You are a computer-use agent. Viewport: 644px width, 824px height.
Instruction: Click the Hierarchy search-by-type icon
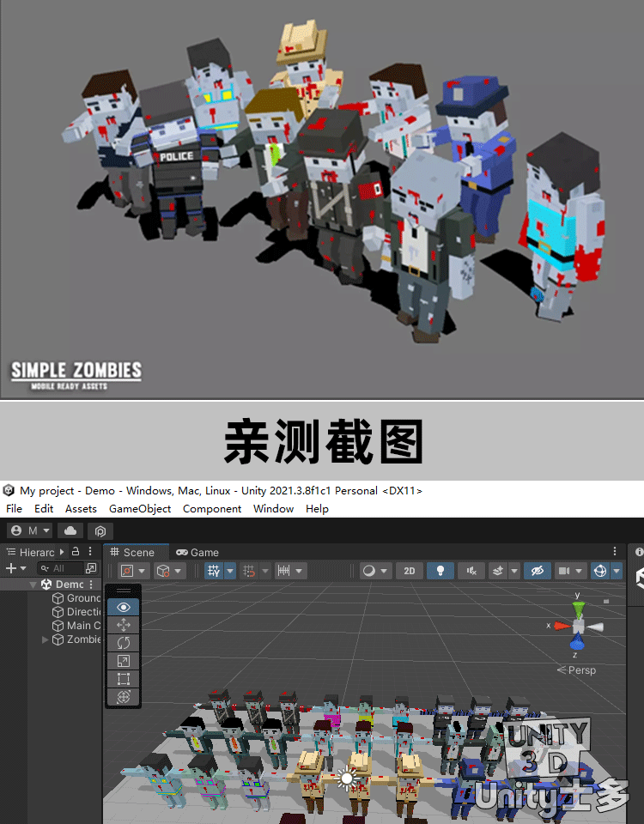[x=91, y=568]
